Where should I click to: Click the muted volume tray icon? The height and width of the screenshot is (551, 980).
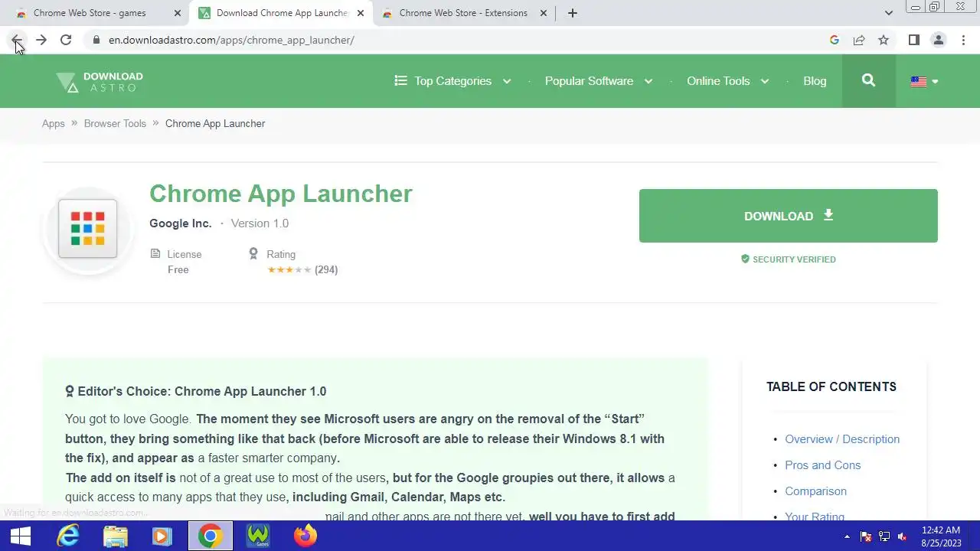903,536
